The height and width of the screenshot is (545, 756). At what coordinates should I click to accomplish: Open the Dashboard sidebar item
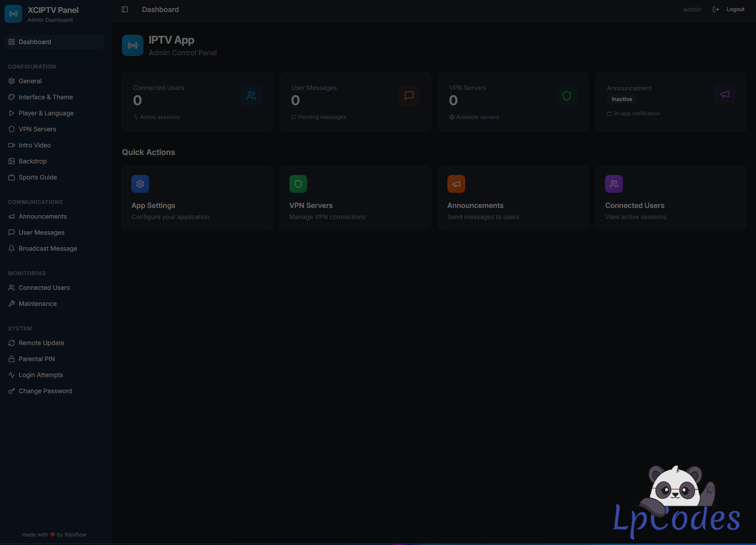tap(35, 42)
